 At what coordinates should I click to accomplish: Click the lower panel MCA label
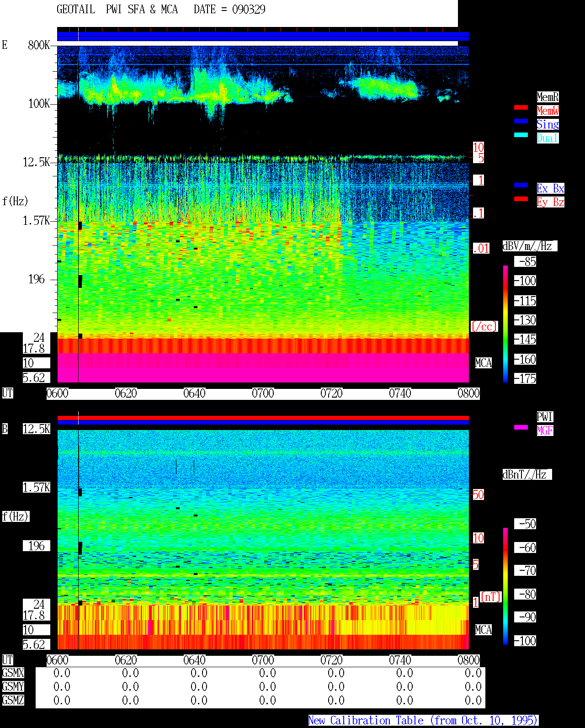(484, 630)
